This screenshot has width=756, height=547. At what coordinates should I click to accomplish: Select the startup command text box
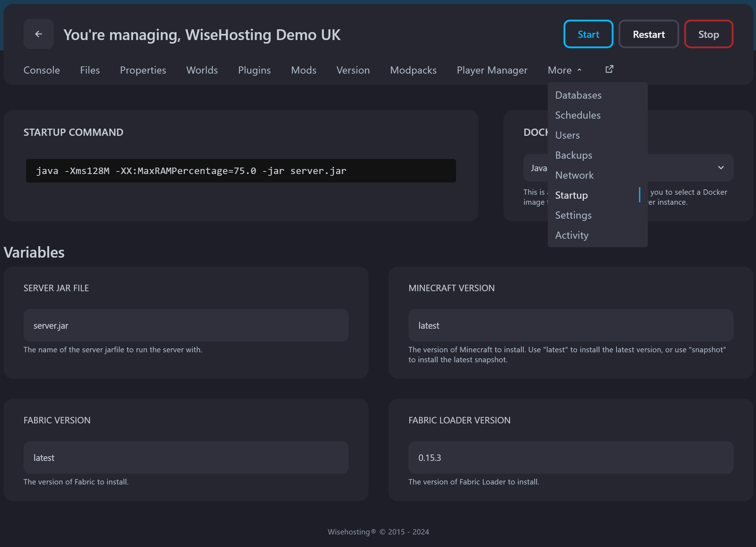point(241,170)
